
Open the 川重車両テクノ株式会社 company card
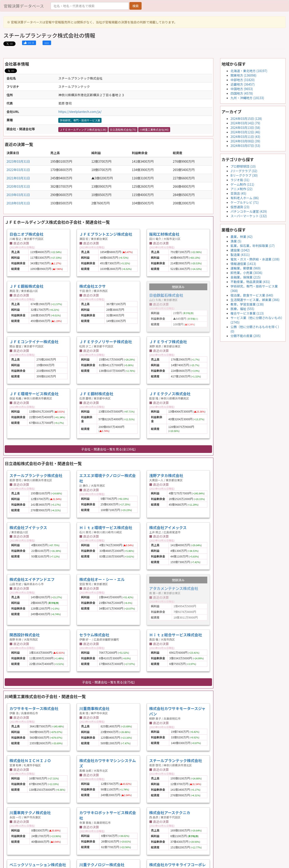pyautogui.click(x=30, y=813)
